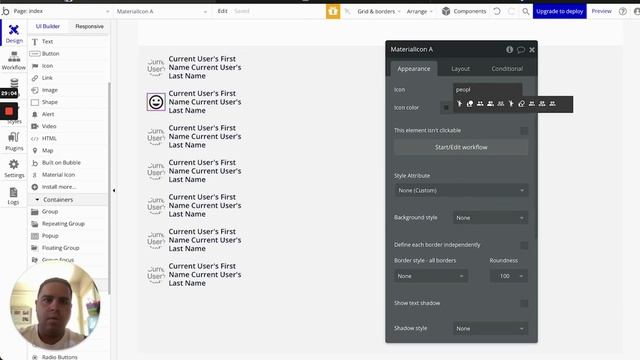Select the Button element tool
640x360 pixels.
tap(51, 53)
